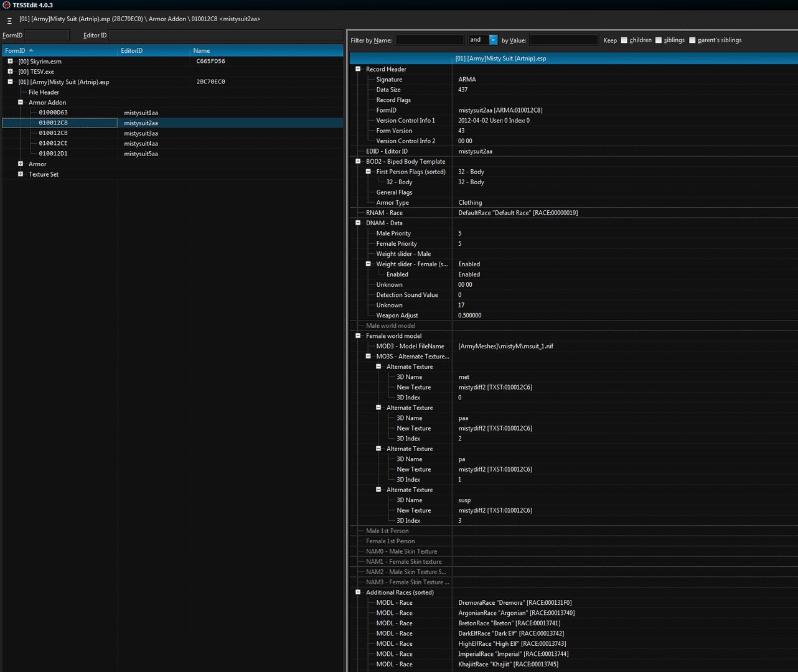Select record 010012CE mistysuit4aa
The image size is (798, 672).
point(172,143)
